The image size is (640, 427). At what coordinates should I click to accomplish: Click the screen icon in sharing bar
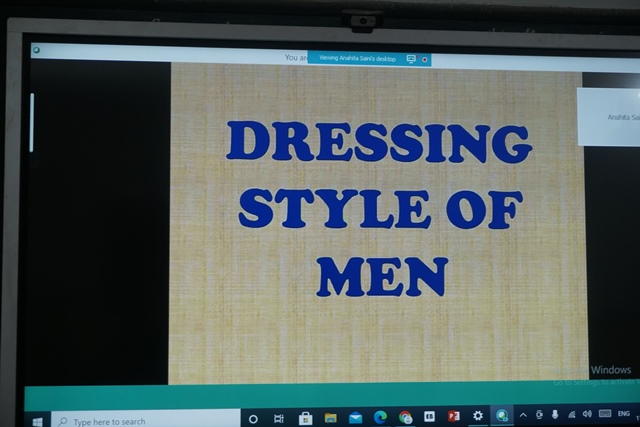(411, 59)
